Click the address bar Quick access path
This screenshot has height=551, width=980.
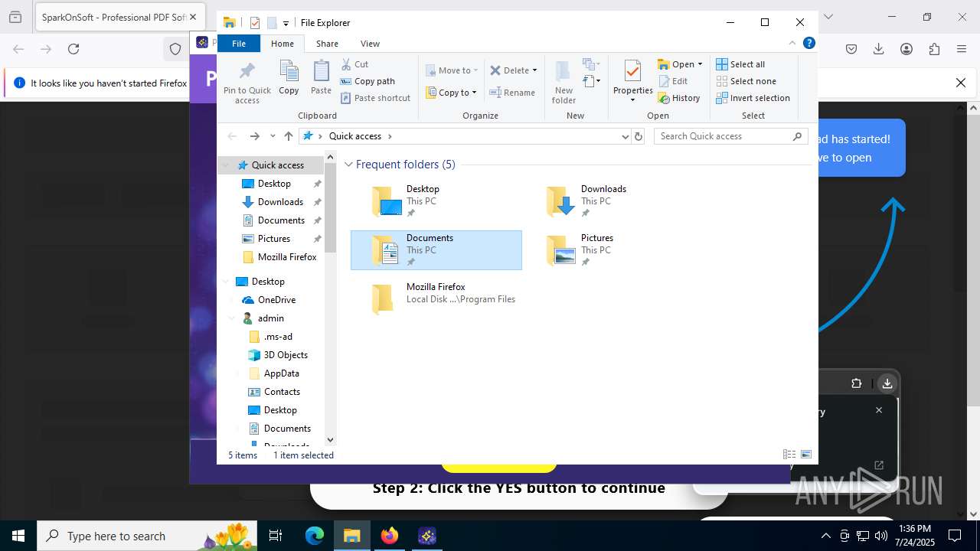click(x=355, y=136)
